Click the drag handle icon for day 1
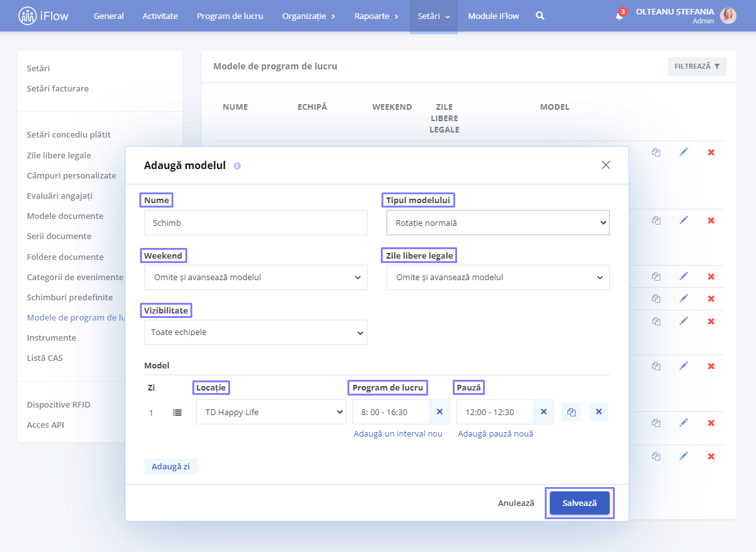 click(x=177, y=413)
